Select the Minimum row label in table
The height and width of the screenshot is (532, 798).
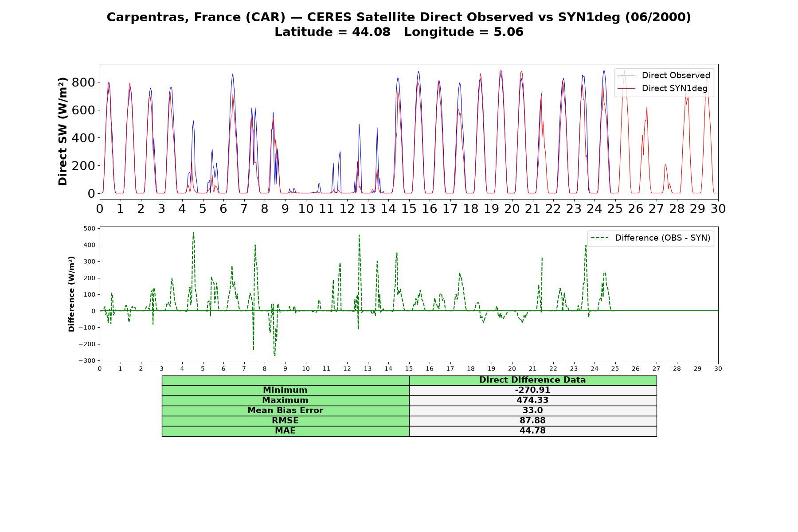(x=285, y=390)
